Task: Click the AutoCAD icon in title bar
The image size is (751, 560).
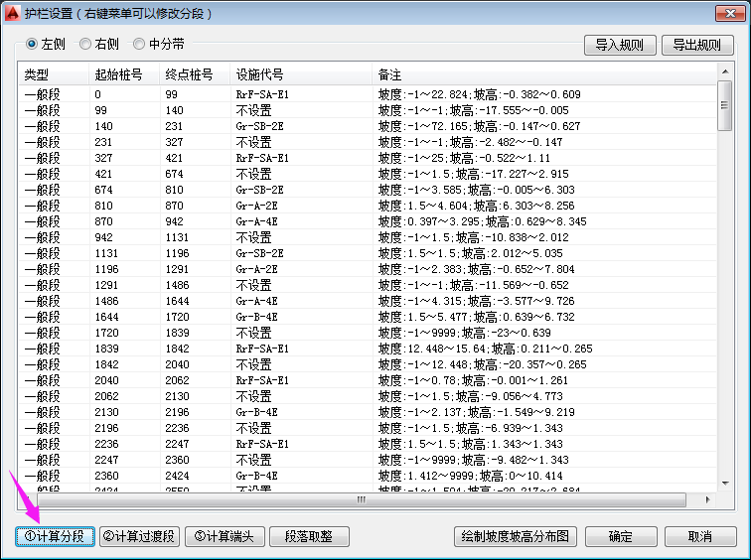Action: (x=12, y=12)
